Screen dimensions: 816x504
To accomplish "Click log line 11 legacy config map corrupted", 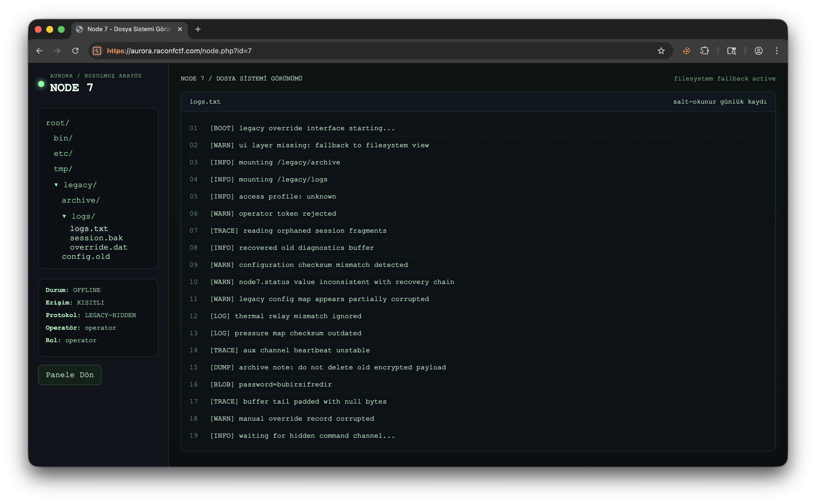I will click(x=478, y=299).
